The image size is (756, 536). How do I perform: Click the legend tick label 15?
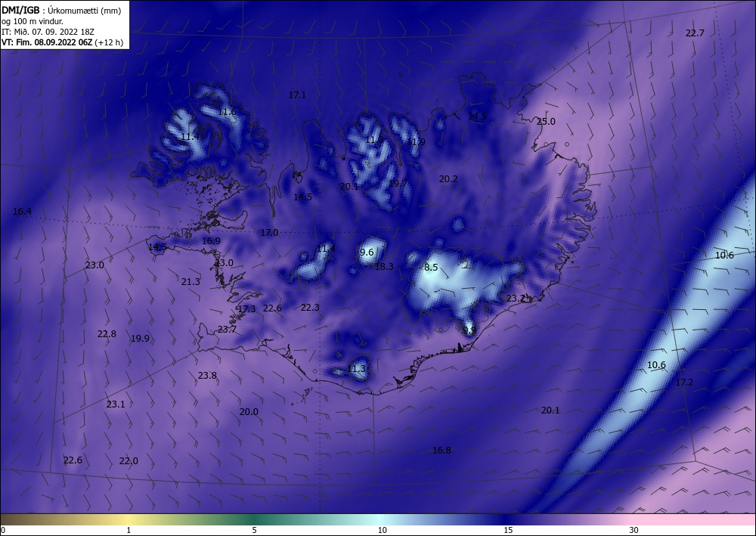[508, 531]
